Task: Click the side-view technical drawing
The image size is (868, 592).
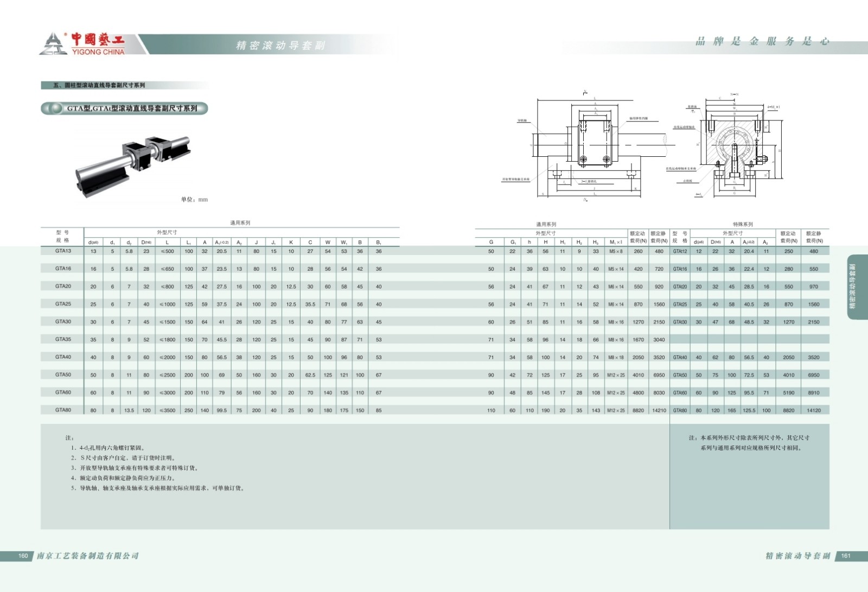Action: [589, 148]
